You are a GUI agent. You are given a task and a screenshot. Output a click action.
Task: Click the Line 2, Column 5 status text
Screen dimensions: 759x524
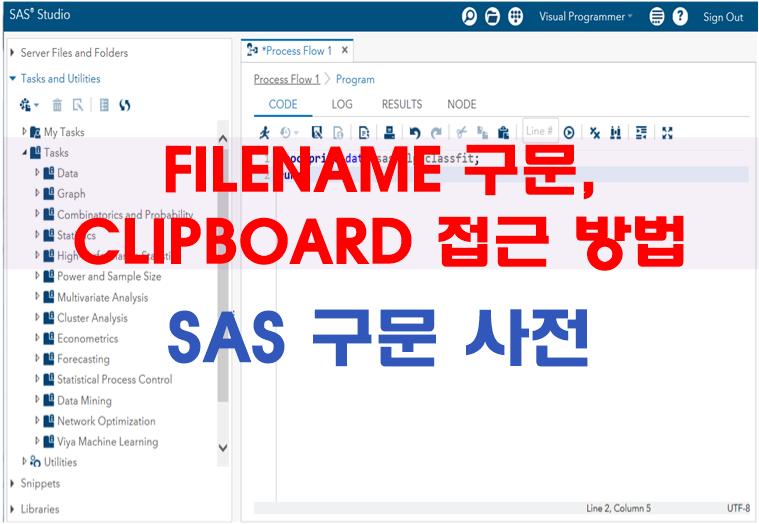[x=619, y=508]
